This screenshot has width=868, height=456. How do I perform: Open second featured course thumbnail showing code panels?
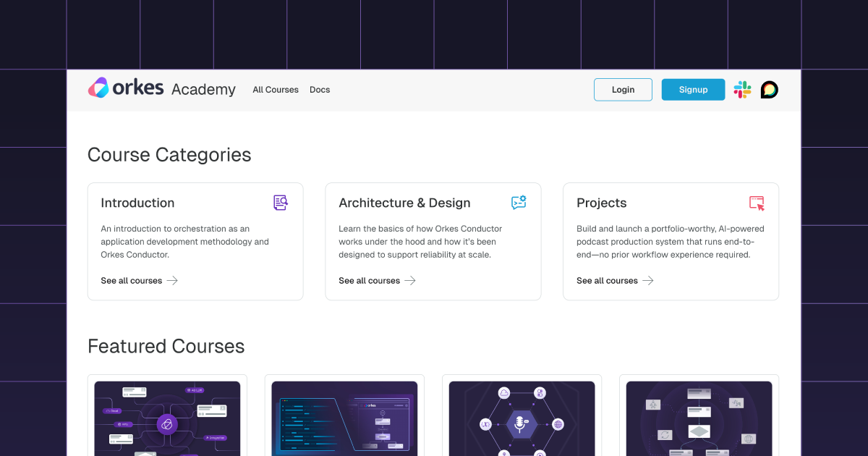tap(344, 418)
